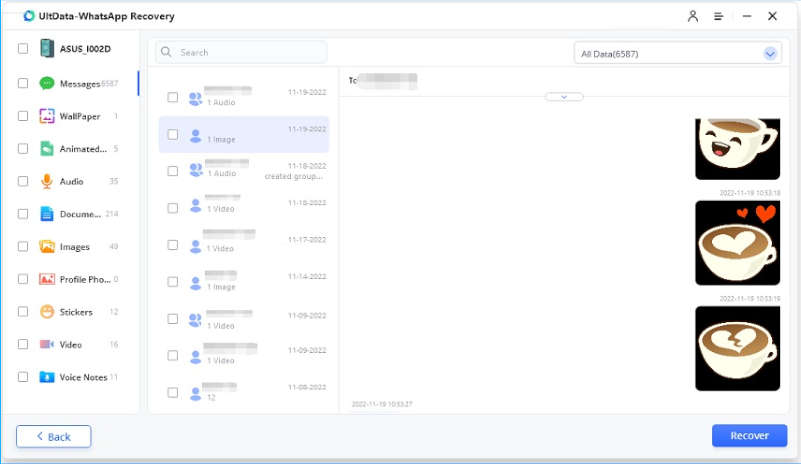Click contact avatar of 11-08-2022 chat
801x464 pixels.
195,393
